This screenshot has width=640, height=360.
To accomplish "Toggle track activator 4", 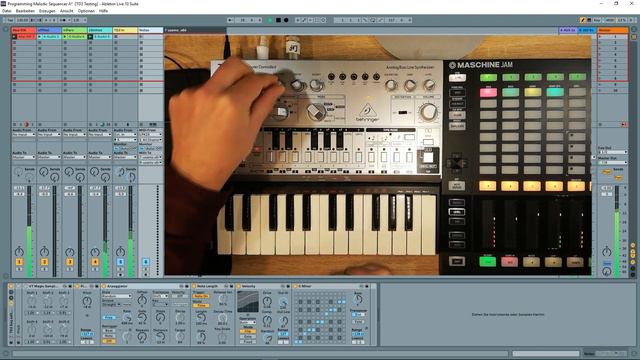I will click(95, 262).
